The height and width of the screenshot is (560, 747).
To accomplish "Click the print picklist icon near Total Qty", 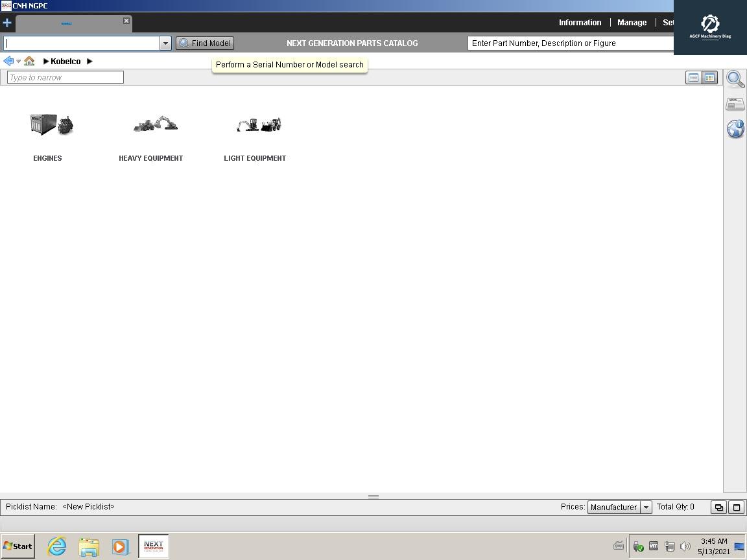I will 718,507.
